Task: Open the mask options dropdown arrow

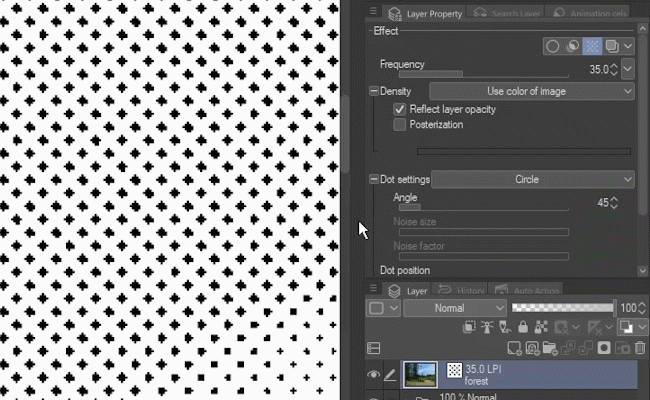Action: [x=575, y=327]
